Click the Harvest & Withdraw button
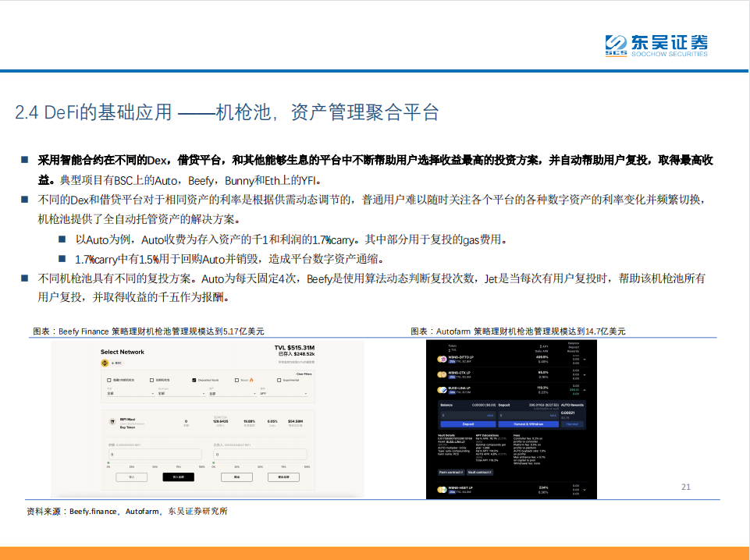Image resolution: width=750 pixels, height=560 pixels. 528,424
